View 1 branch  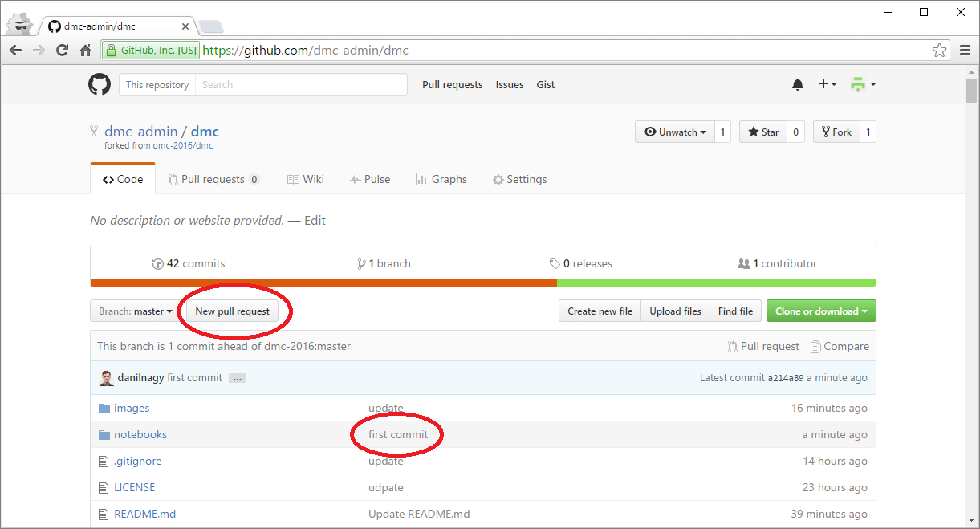[384, 263]
